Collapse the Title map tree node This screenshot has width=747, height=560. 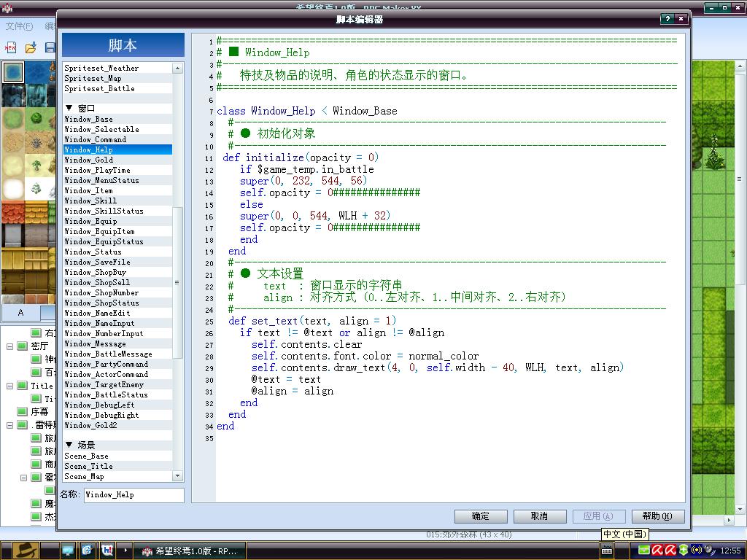coord(9,386)
